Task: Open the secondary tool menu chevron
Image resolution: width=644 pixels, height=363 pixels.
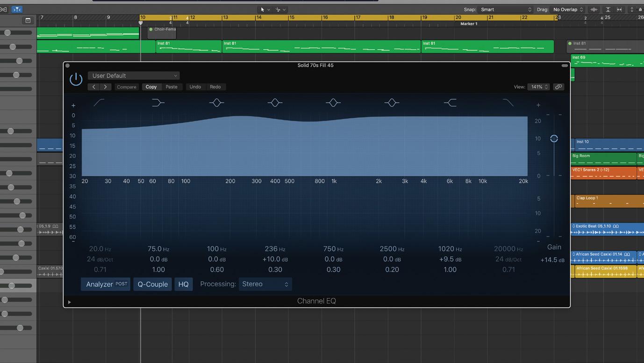Action: pyautogui.click(x=284, y=9)
